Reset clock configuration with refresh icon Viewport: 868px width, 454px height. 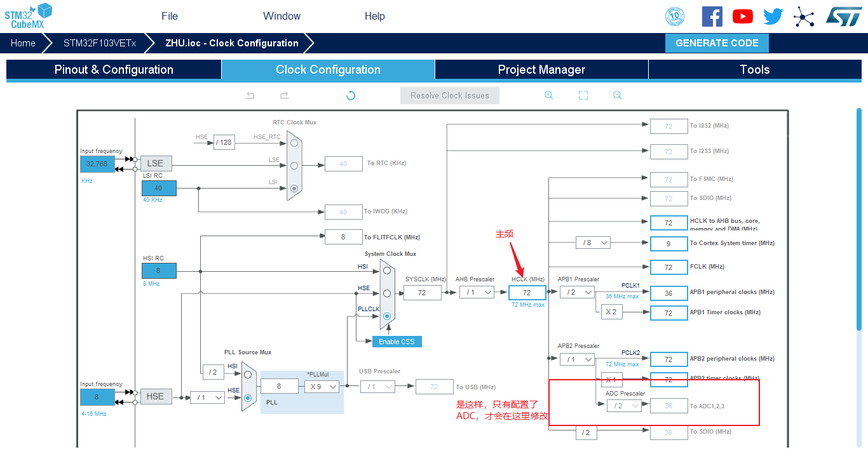(x=351, y=95)
